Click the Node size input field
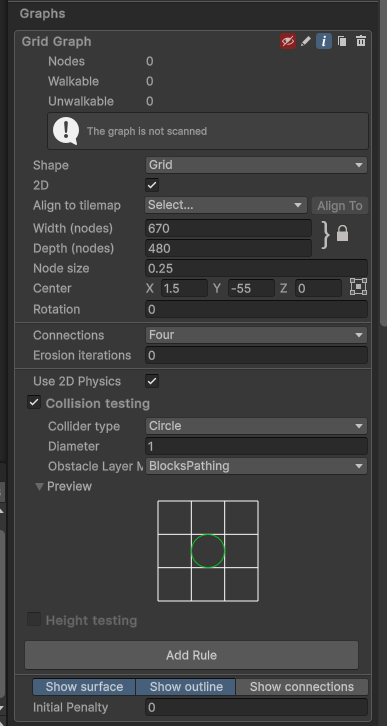The height and width of the screenshot is (726, 387). [x=256, y=268]
